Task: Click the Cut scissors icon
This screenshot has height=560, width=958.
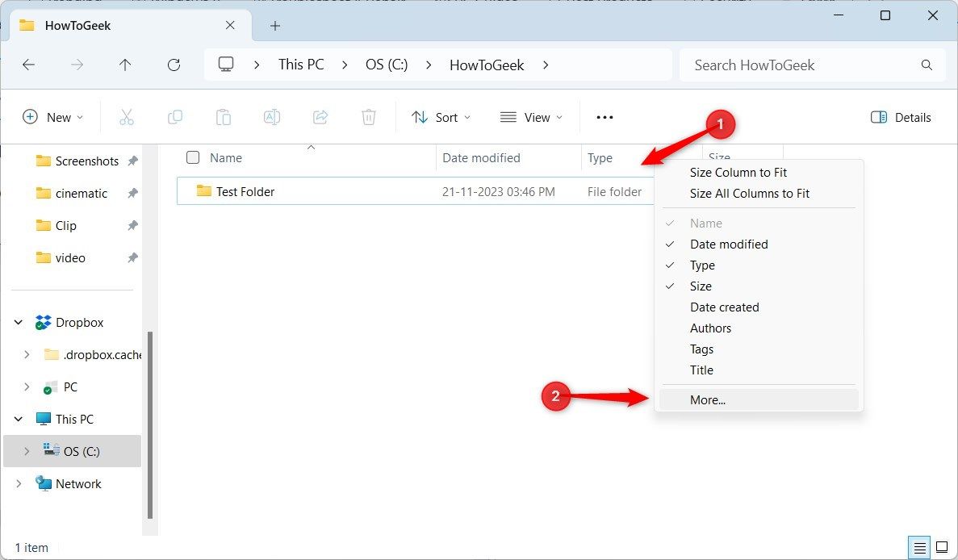Action: click(127, 117)
